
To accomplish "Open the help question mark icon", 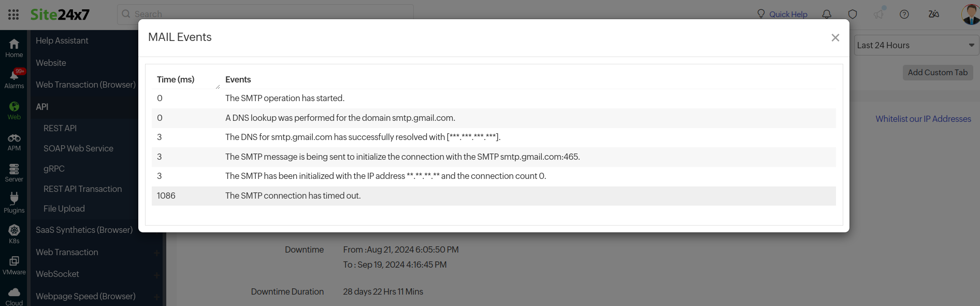I will [904, 15].
